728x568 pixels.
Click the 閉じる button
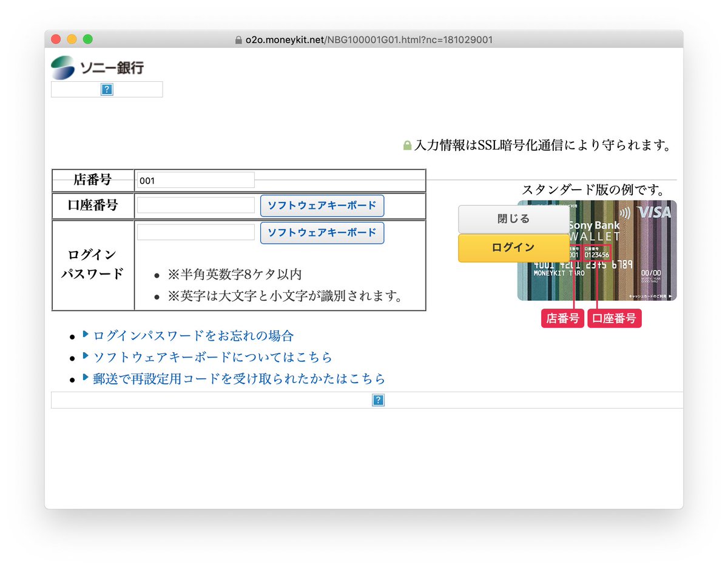514,219
